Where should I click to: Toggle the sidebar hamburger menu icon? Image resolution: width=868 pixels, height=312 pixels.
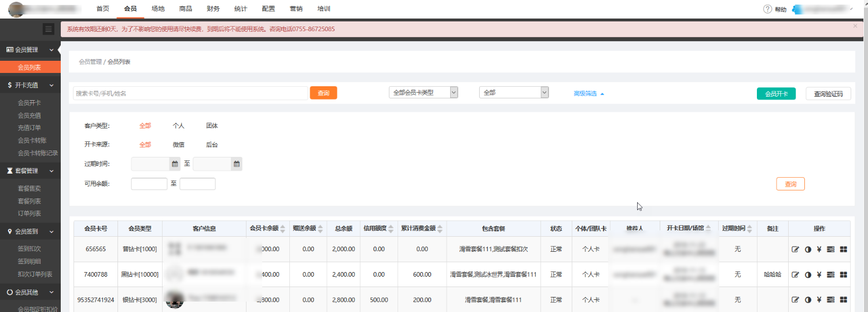[x=49, y=29]
